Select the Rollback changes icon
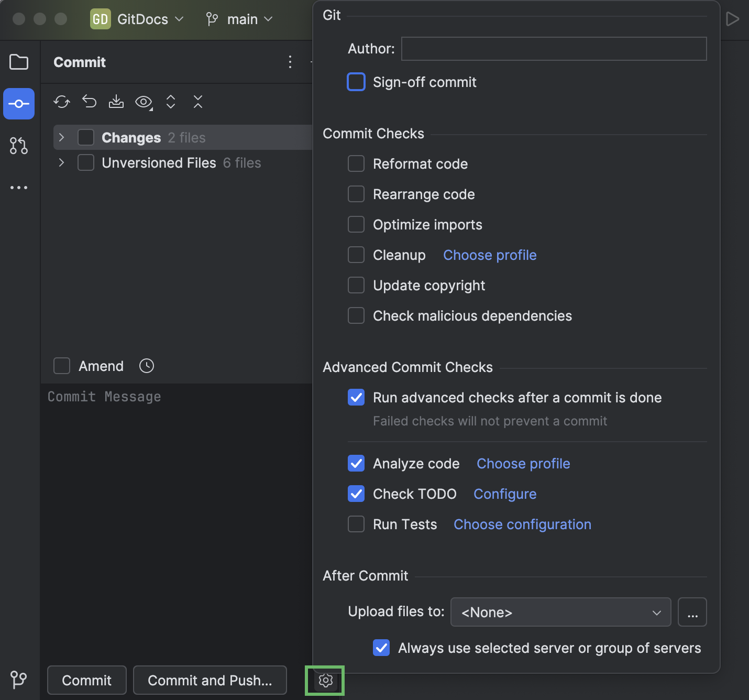This screenshot has height=700, width=749. tap(89, 102)
